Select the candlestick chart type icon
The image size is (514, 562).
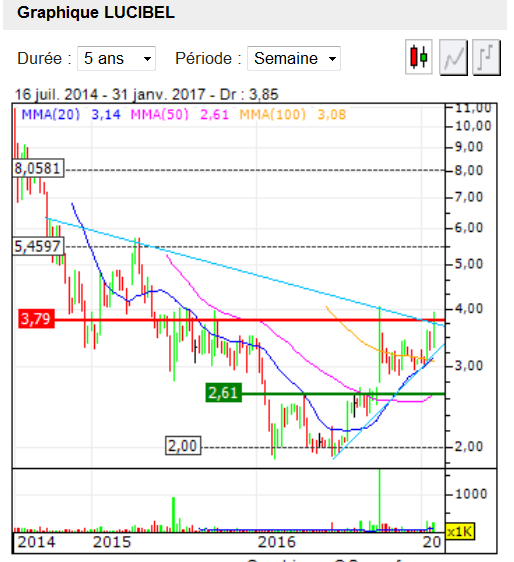click(419, 57)
